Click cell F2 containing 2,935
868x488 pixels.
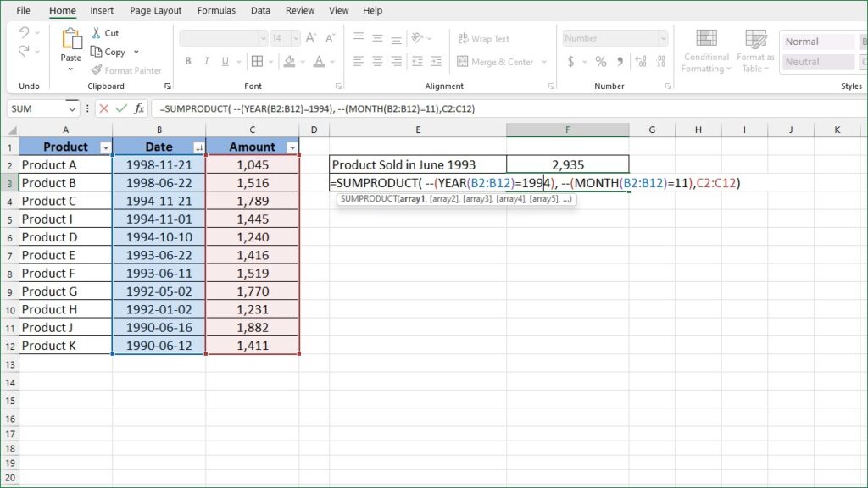click(567, 164)
